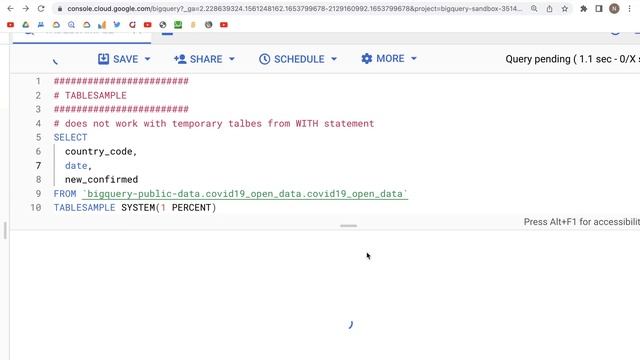Click the first row of hash comment characters
This screenshot has width=640, height=360.
(121, 81)
